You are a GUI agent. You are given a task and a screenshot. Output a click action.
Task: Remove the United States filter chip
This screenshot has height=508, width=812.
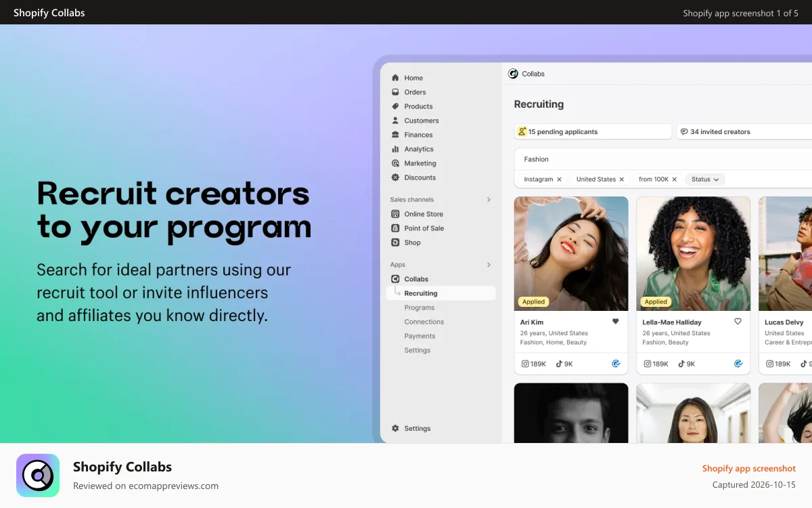point(622,179)
